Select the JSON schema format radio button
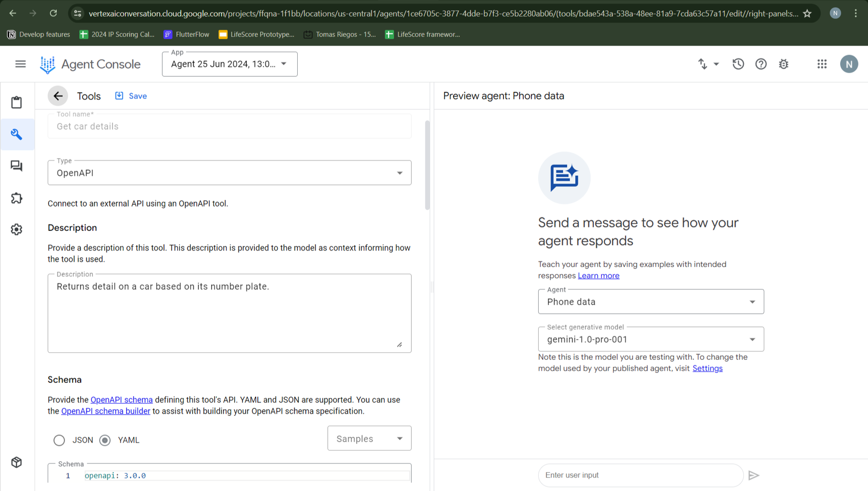868x491 pixels. click(x=59, y=440)
